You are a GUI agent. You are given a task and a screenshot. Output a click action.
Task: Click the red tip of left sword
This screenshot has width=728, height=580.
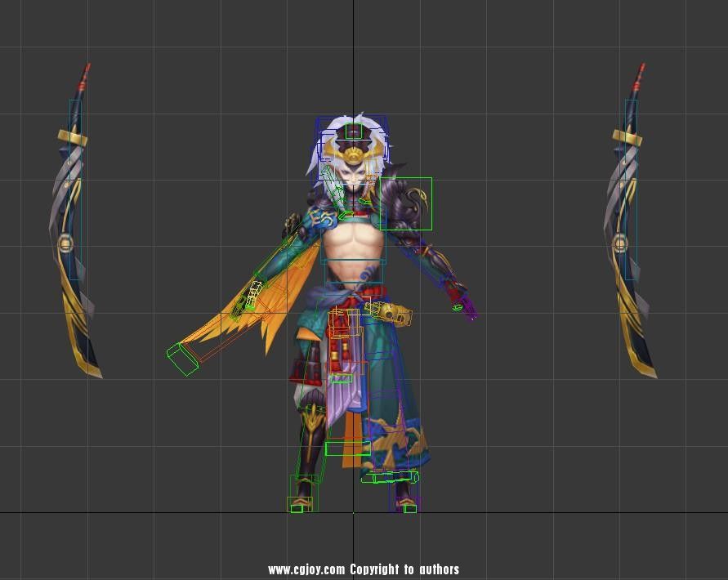(x=84, y=78)
